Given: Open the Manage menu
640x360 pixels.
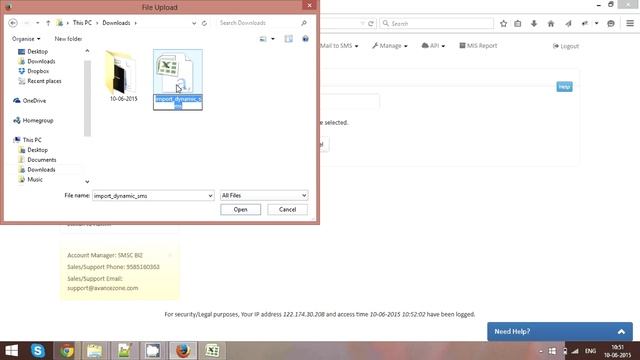Looking at the screenshot, I should pyautogui.click(x=389, y=46).
